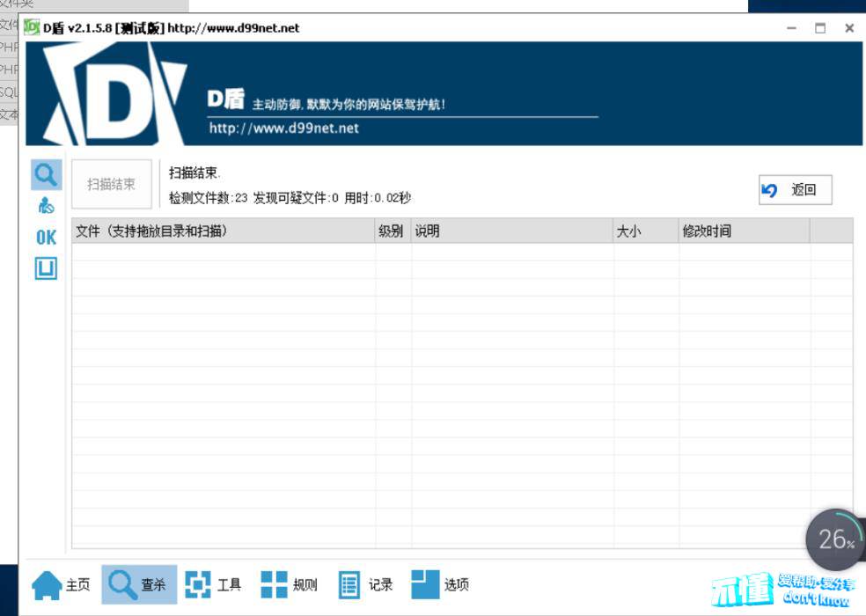Click the http://www.d99net.net link in banner
This screenshot has height=616, width=866.
(x=284, y=128)
